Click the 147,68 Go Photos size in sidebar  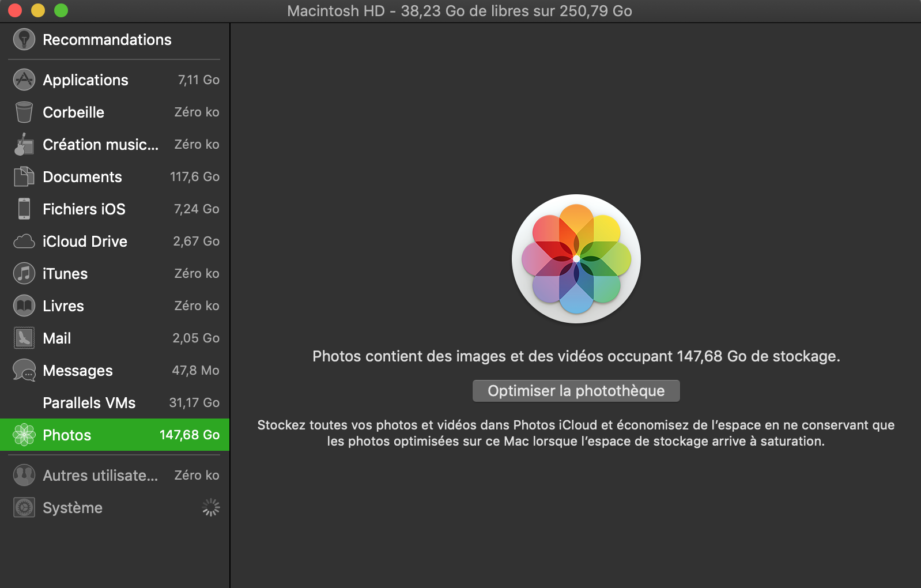(x=190, y=435)
